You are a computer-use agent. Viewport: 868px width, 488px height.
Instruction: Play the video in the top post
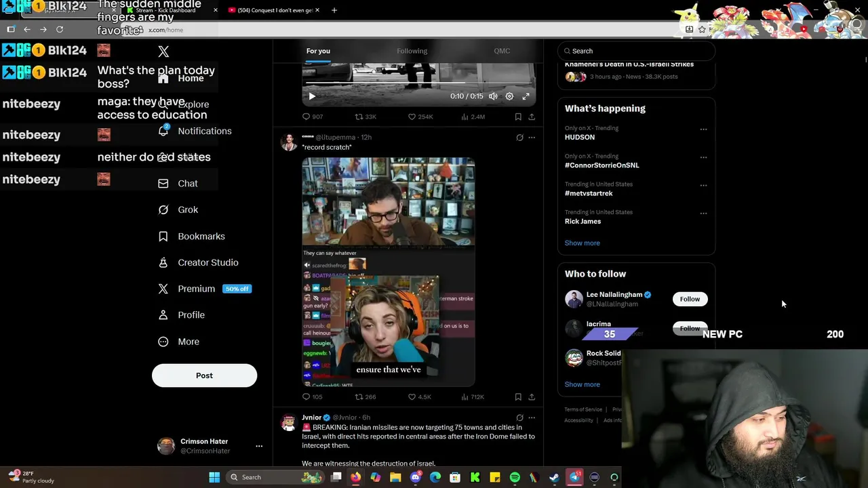(x=312, y=96)
